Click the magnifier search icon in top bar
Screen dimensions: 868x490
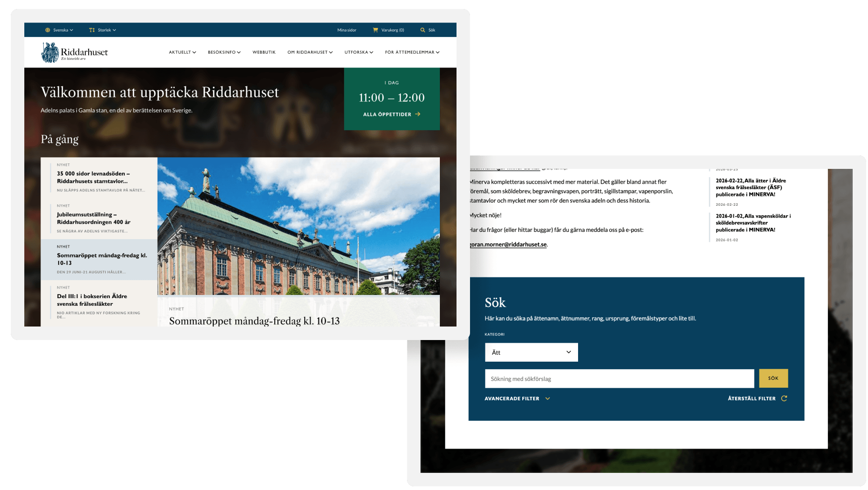[x=423, y=30]
